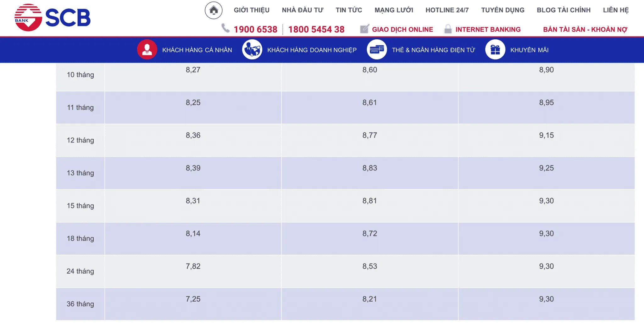Open the Giao dịch online link
Image resolution: width=644 pixels, height=333 pixels.
(x=402, y=29)
